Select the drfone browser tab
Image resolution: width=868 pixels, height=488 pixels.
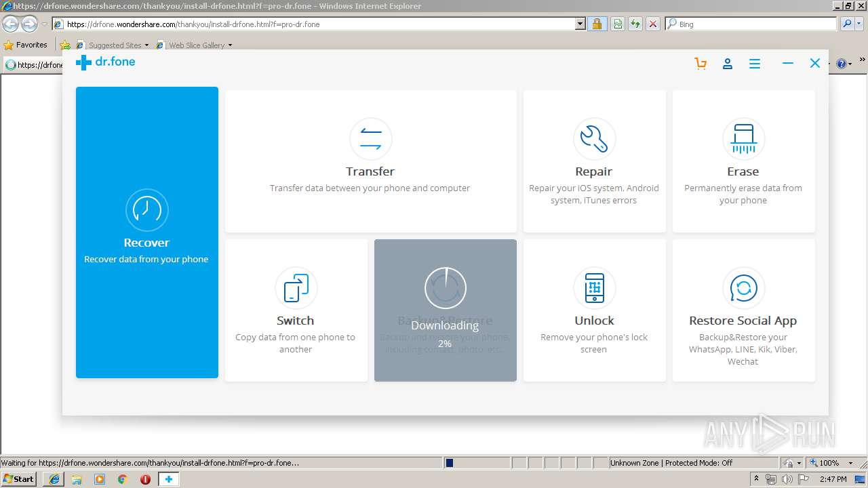coord(35,65)
